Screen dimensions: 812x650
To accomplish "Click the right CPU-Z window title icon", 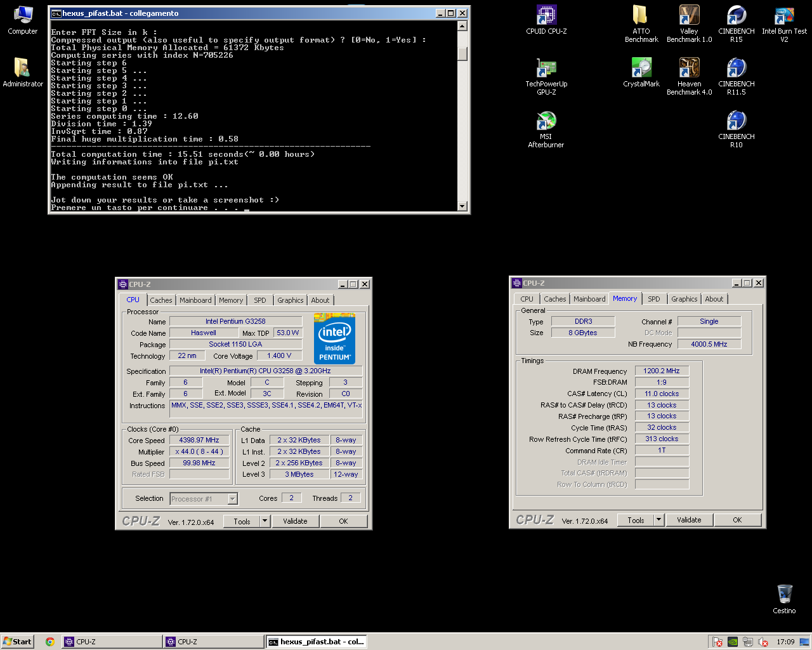I will click(517, 283).
